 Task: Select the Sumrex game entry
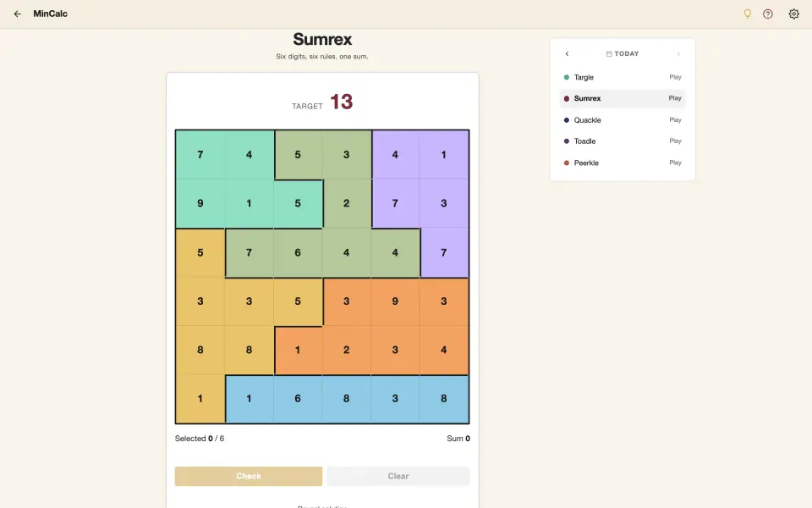coord(623,98)
